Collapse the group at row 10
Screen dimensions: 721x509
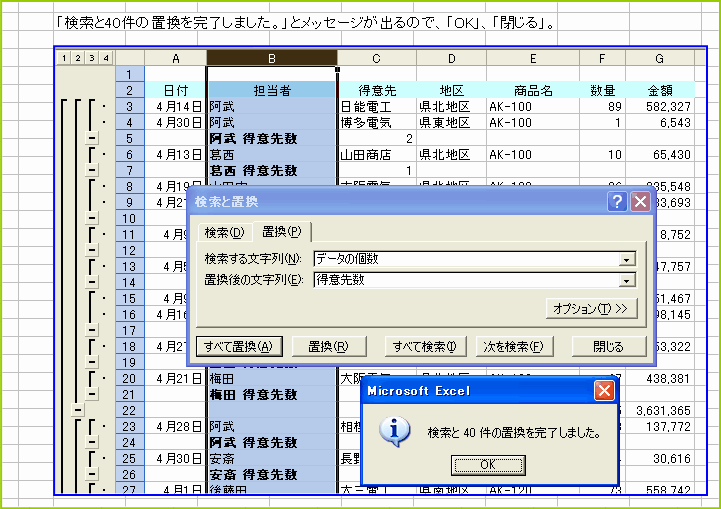click(92, 218)
